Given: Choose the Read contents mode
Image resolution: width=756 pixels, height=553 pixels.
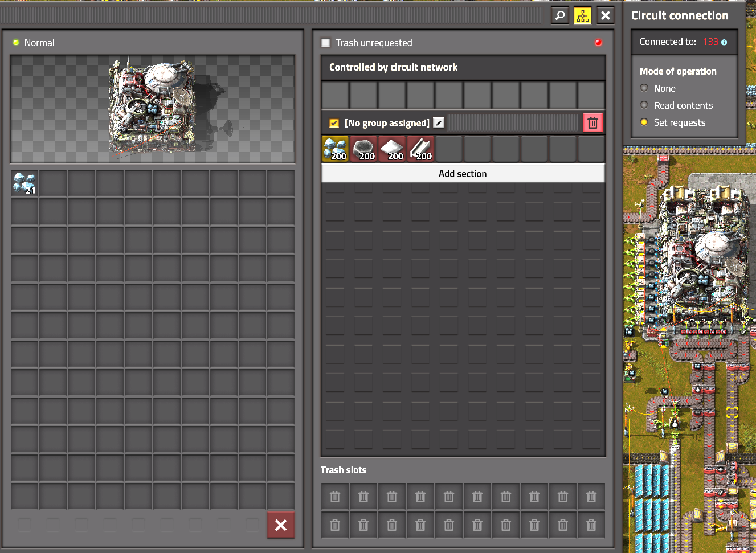Looking at the screenshot, I should tap(644, 105).
